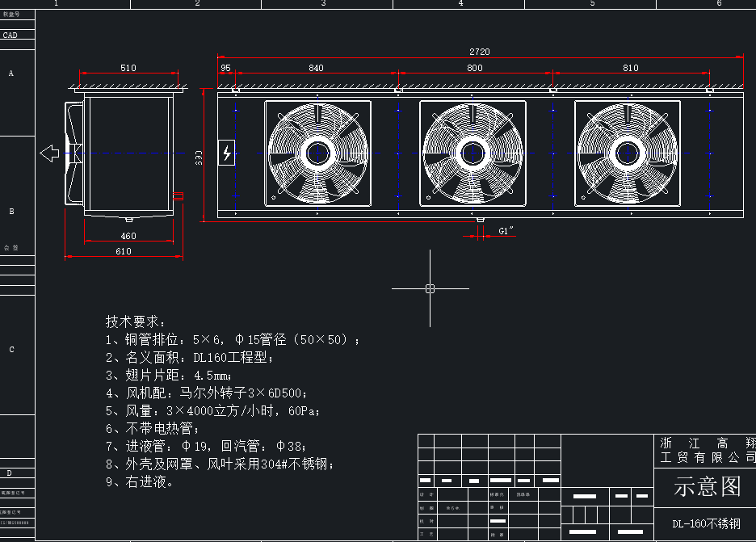This screenshot has width=756, height=542.
Task: Select the airflow direction arrow
Action: 50,153
